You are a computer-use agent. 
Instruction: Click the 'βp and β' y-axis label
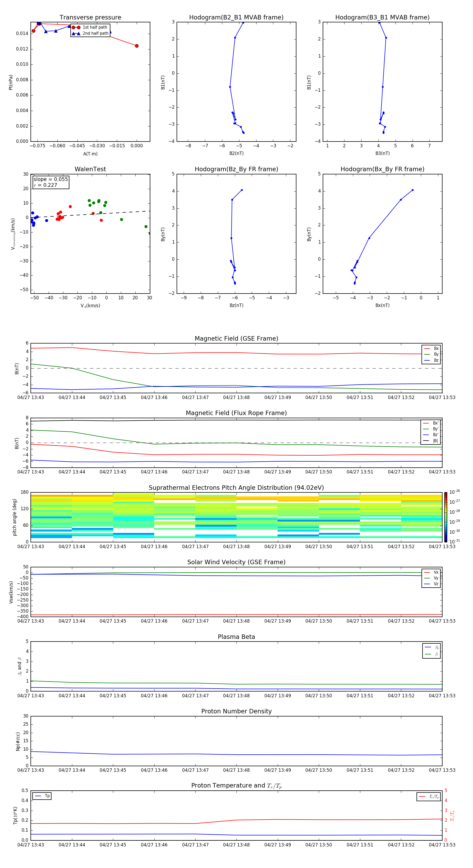coord(19,666)
